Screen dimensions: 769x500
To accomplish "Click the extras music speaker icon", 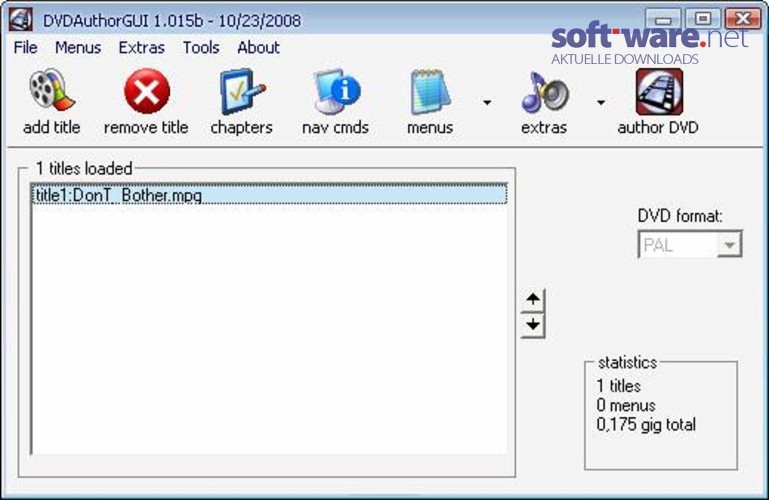I will pos(545,92).
